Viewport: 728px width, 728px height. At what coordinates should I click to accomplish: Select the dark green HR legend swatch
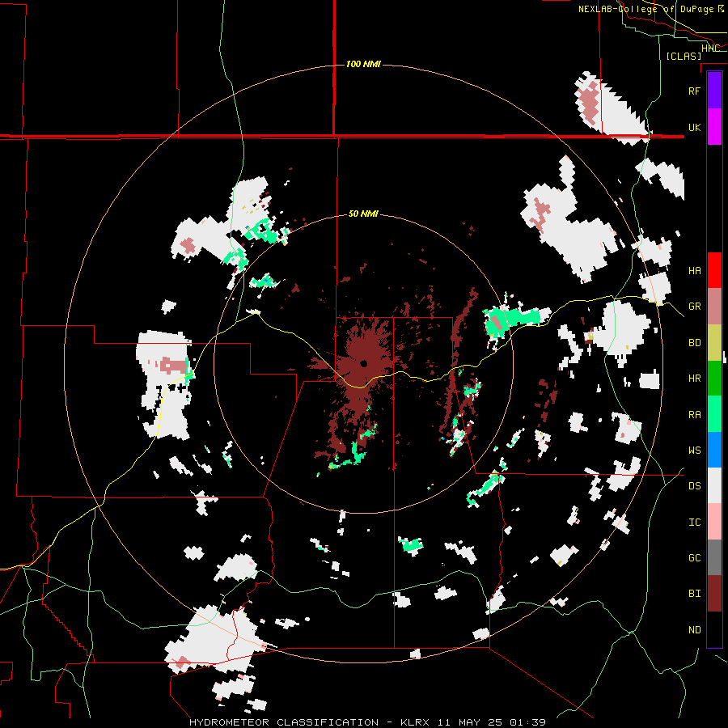(x=714, y=379)
